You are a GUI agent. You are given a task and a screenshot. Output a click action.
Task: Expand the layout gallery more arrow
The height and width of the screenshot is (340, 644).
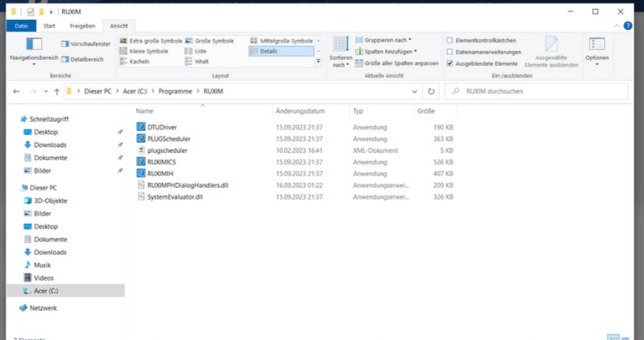tap(318, 61)
